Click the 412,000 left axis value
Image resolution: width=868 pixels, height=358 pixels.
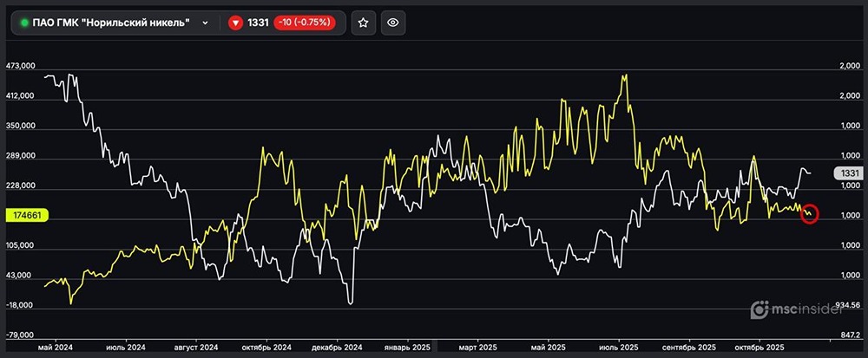(20, 96)
